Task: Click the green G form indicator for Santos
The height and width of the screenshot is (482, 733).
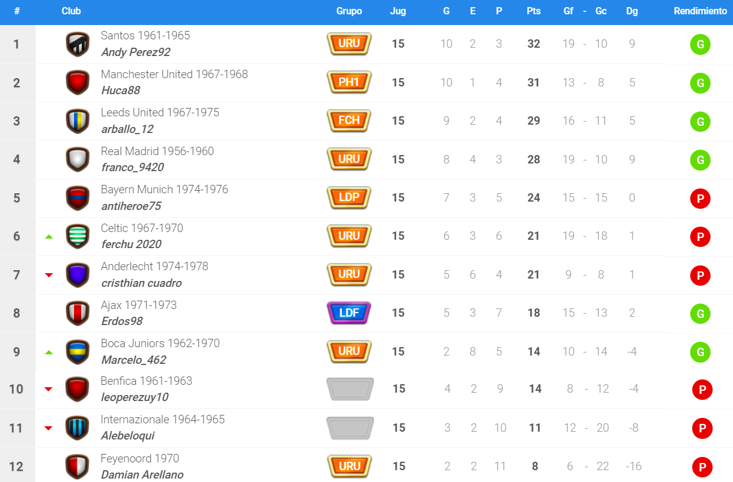Action: (700, 44)
